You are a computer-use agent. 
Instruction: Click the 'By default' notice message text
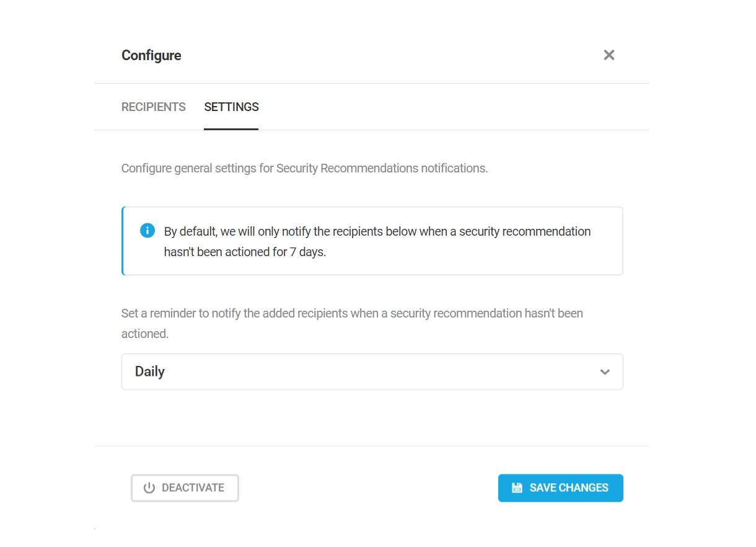[377, 242]
